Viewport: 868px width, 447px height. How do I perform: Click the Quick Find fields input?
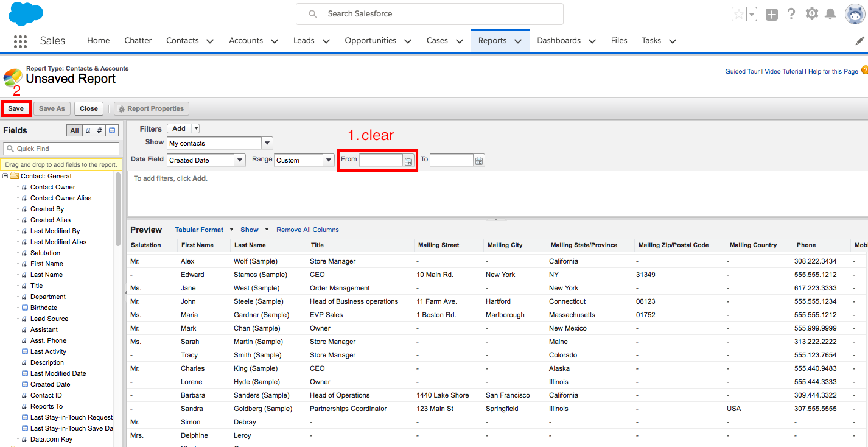click(61, 149)
